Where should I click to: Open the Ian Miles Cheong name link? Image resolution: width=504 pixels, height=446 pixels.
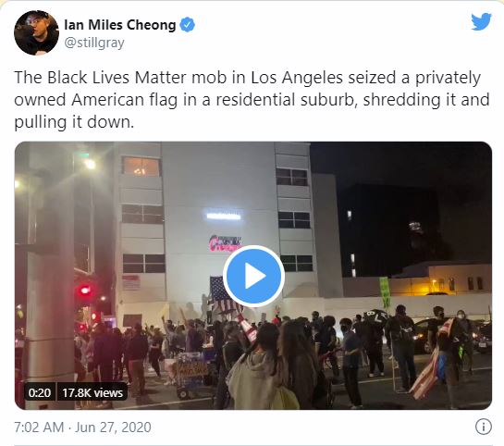click(x=120, y=25)
